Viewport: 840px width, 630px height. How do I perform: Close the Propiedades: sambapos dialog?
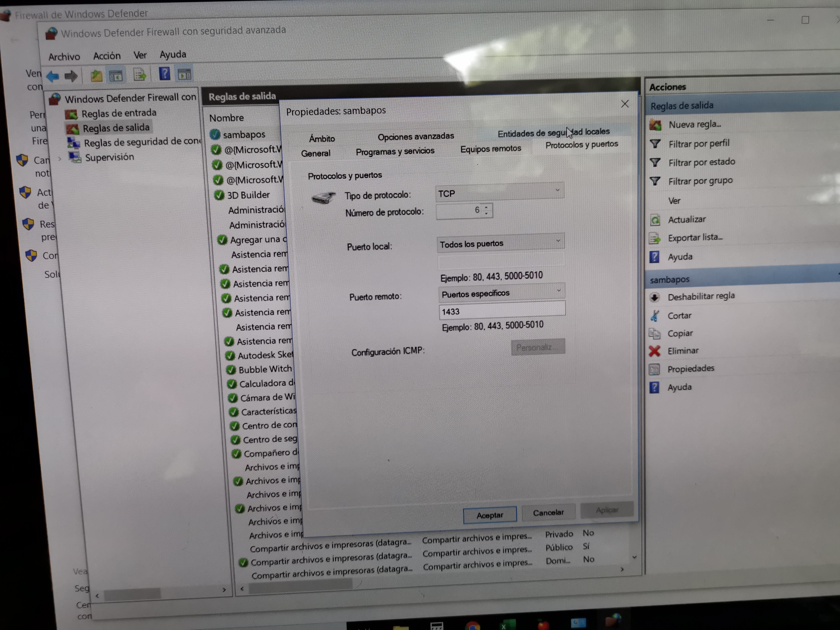point(625,104)
